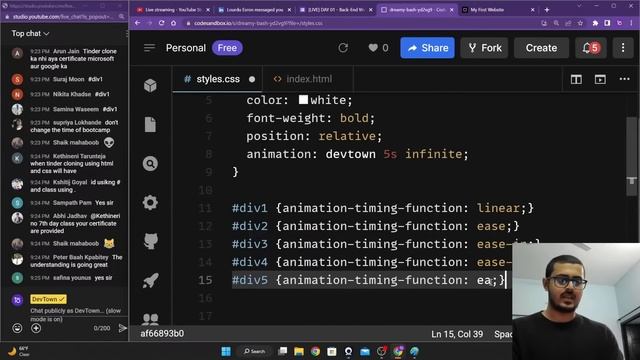The image size is (640, 360).
Task: Click the editor vertical scrollbar thumb
Action: tap(631, 156)
